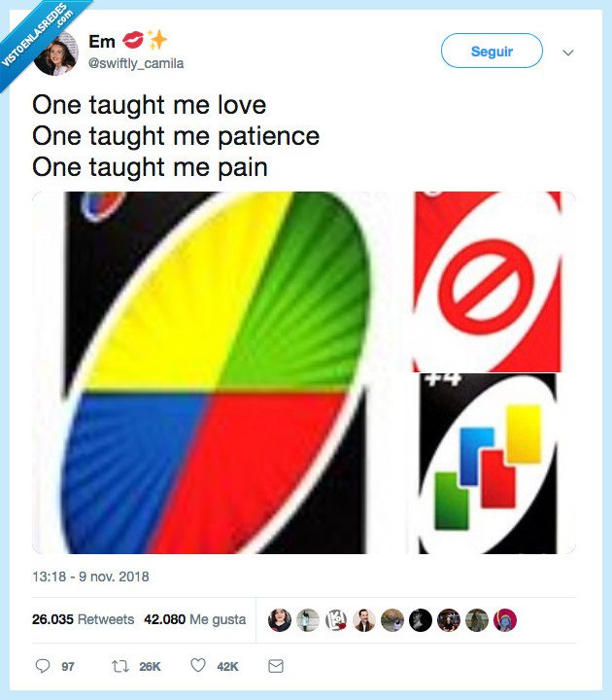This screenshot has width=612, height=700.
Task: Expand the tweet options chevron
Action: click(568, 52)
